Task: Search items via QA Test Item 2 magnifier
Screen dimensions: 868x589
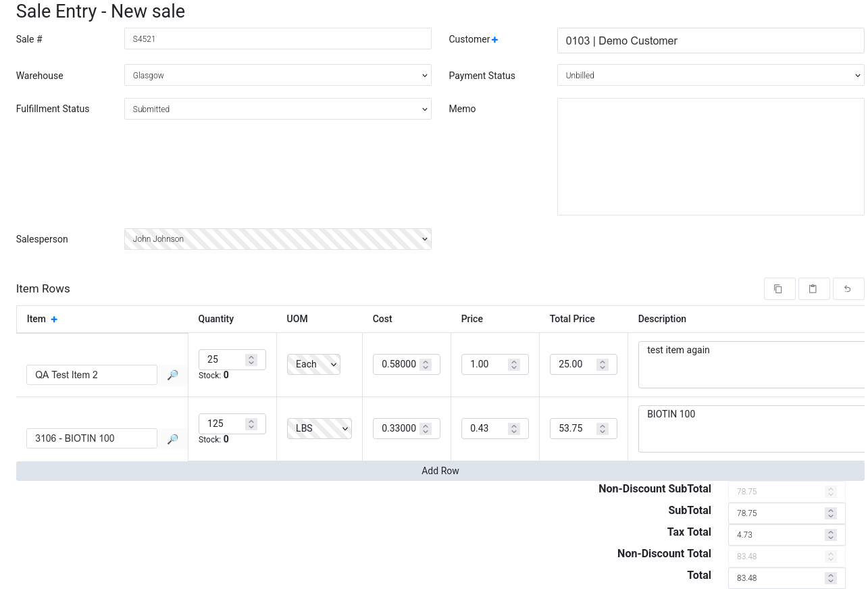Action: click(173, 375)
